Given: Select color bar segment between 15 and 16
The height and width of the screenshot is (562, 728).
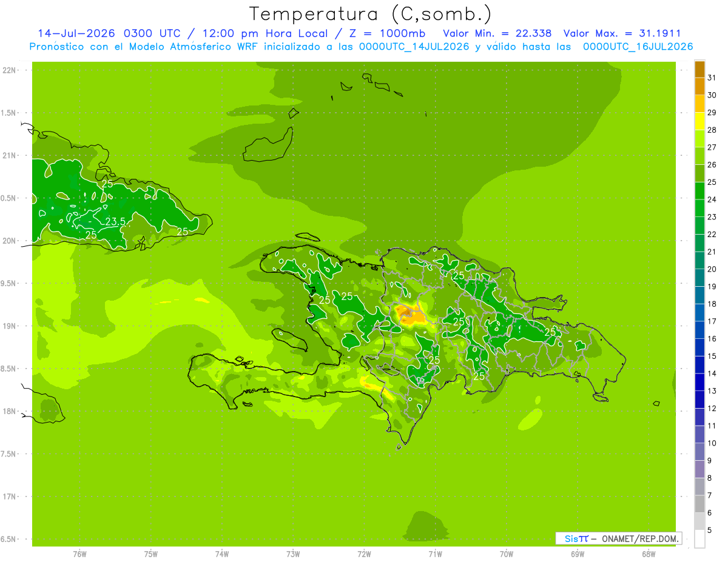Looking at the screenshot, I should point(699,348).
